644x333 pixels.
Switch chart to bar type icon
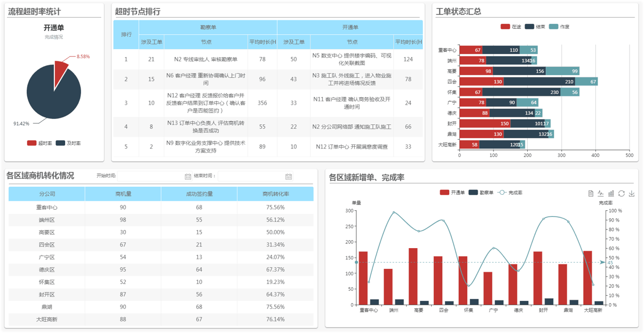[611, 193]
